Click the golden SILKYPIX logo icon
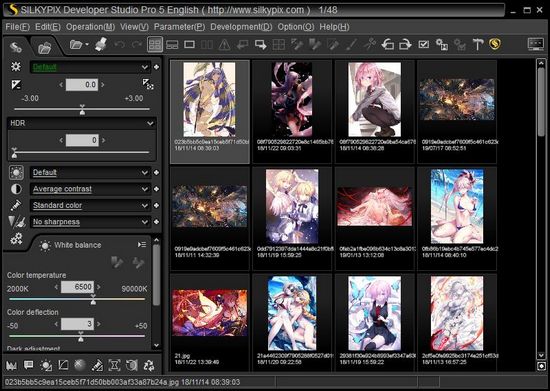This screenshot has height=391, width=550. click(495, 44)
